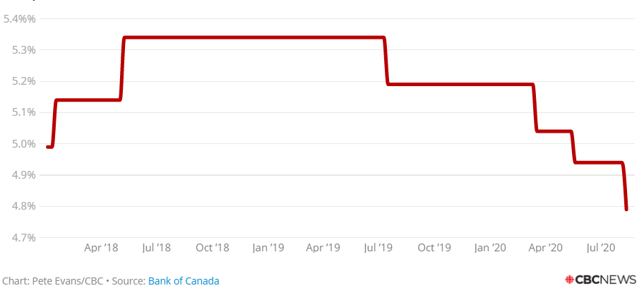Click the Jul '18 axis label

pyautogui.click(x=156, y=248)
